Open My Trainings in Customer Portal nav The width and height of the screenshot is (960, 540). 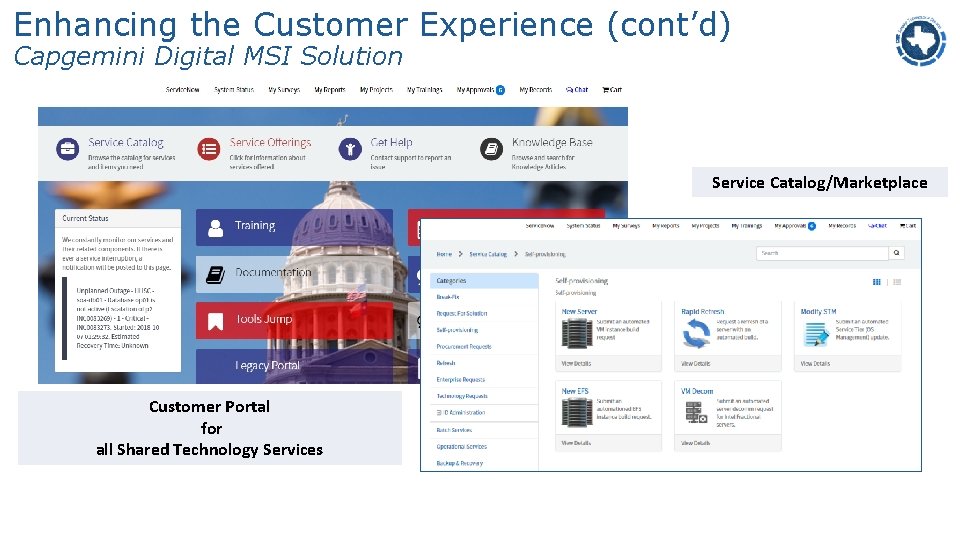425,89
